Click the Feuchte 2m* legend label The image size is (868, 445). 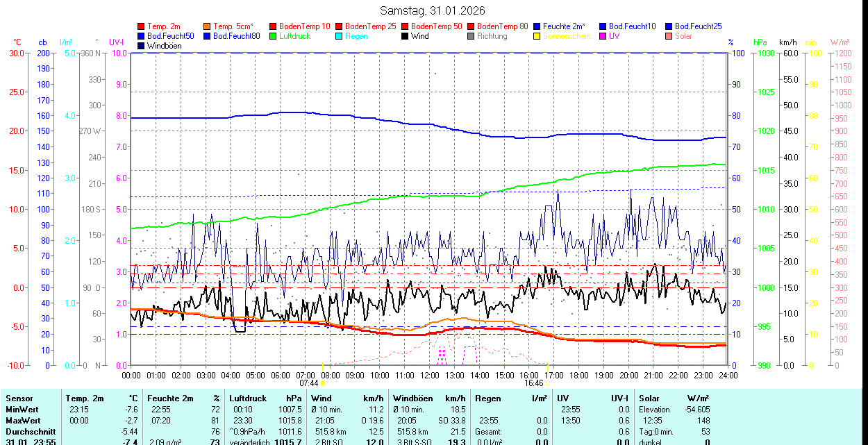coord(564,26)
